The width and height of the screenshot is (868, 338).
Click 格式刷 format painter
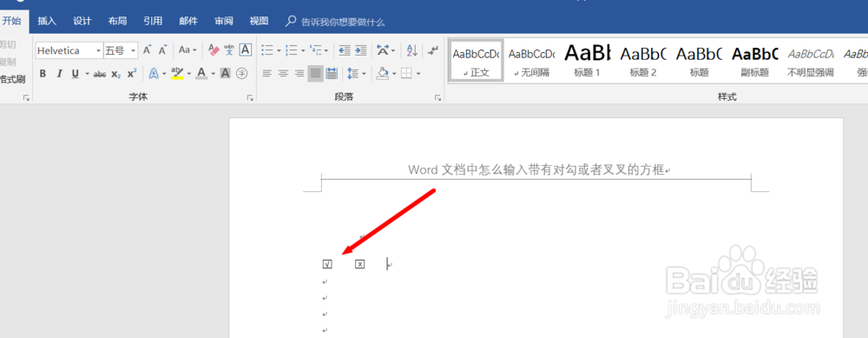click(x=12, y=79)
